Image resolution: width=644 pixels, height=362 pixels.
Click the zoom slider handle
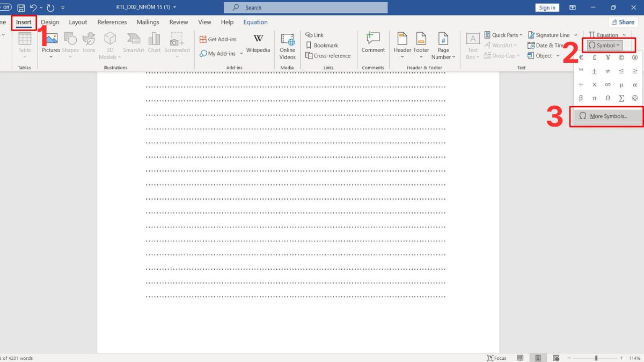[x=596, y=358]
